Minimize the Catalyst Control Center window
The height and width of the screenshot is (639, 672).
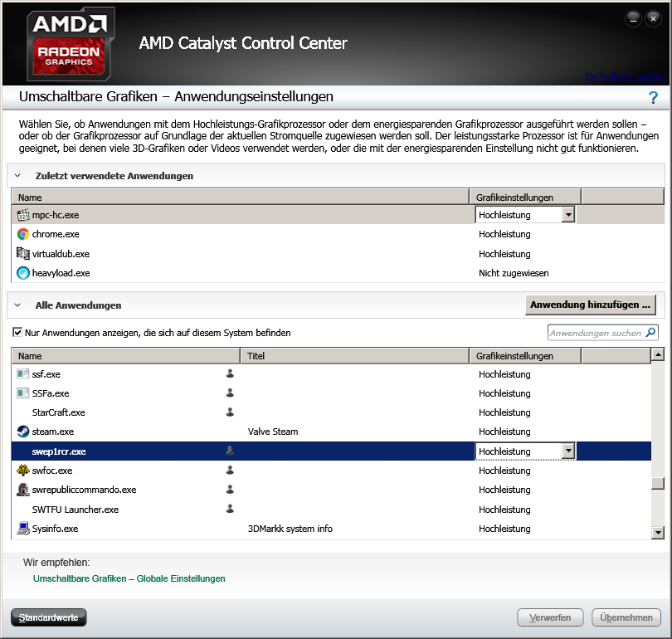pyautogui.click(x=633, y=19)
